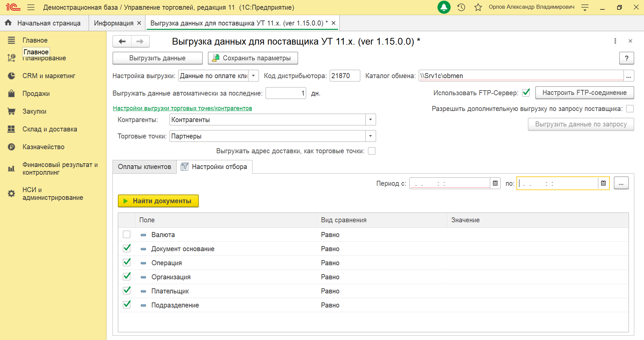Viewport: 644px width, 340px height.
Task: Enable Разрешить дополнительную выгрузку по запросу поставщика
Action: 630,109
